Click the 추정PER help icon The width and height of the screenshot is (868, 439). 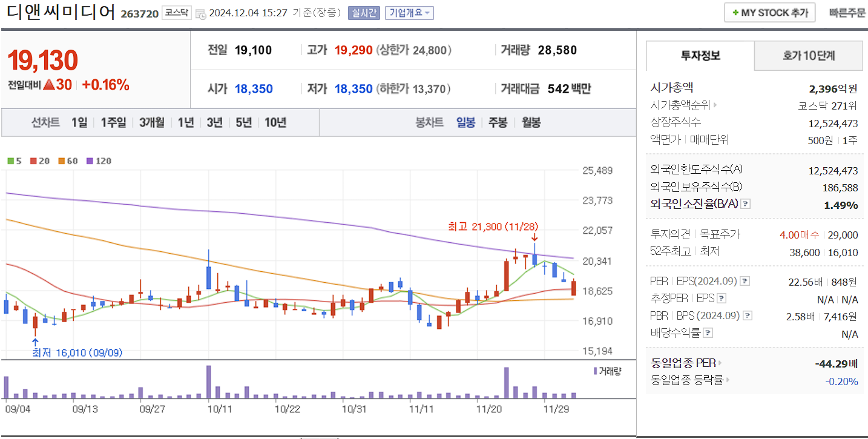(x=721, y=298)
